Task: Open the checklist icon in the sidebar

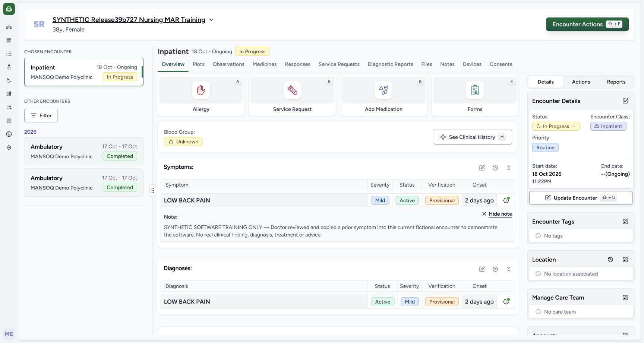Action: [x=9, y=54]
